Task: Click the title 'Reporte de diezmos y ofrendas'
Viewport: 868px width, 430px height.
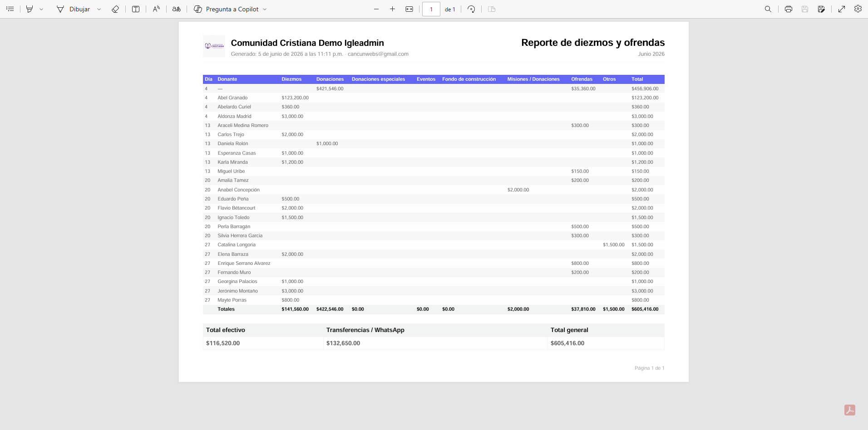Action: [x=593, y=43]
